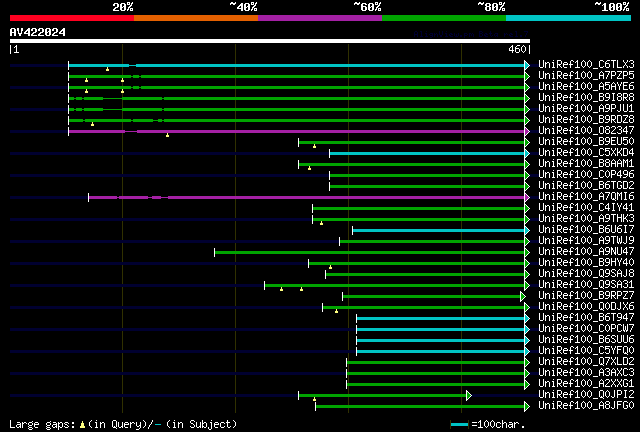Select the UniRef100_B9RPZ7 label

pos(586,296)
